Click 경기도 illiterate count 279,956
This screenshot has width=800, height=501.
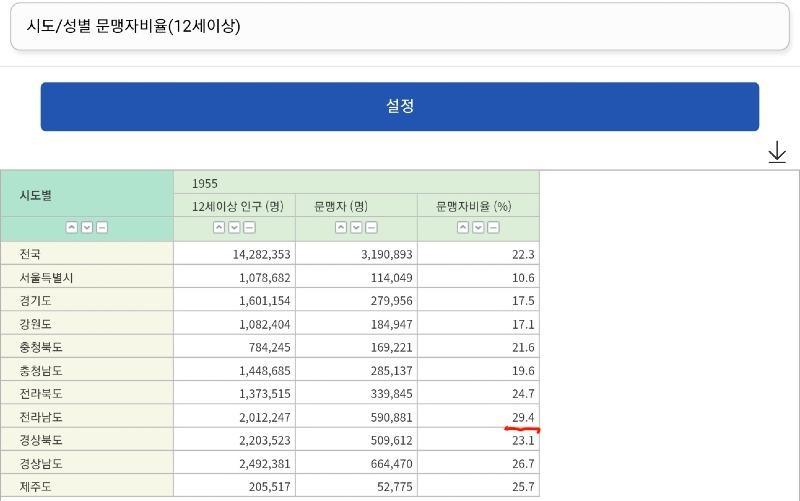[x=391, y=300]
